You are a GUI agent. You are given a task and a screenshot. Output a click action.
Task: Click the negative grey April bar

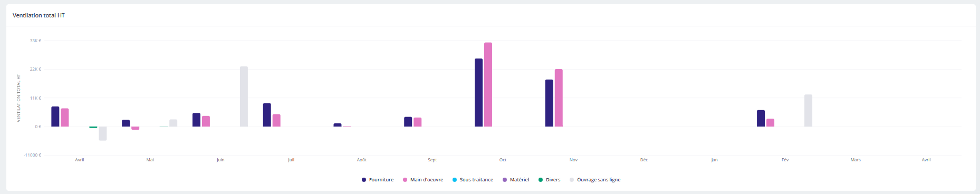click(102, 133)
